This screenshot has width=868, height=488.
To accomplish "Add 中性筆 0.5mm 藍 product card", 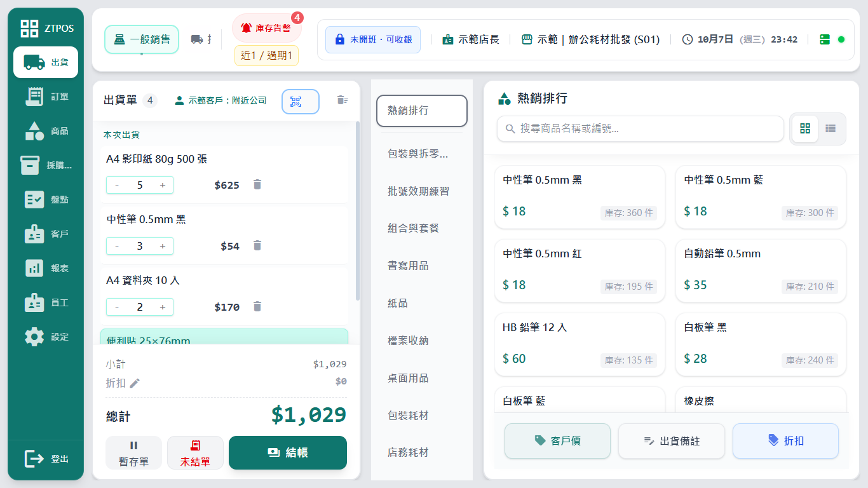I will [x=761, y=197].
